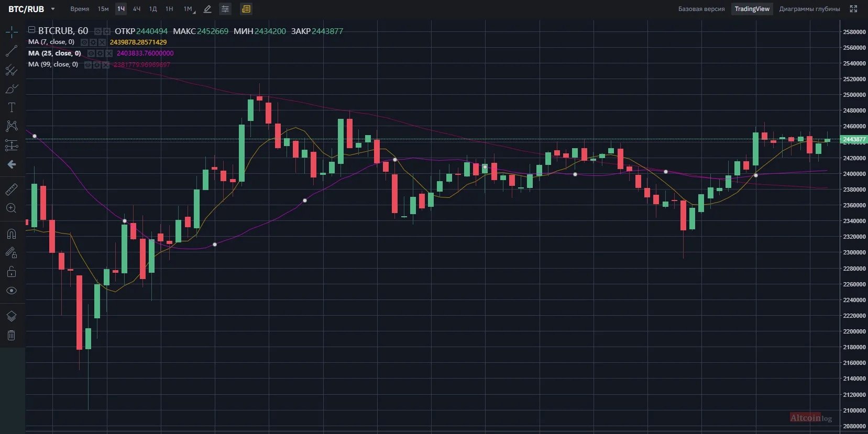The height and width of the screenshot is (434, 868).
Task: Pick the ruler measure tool
Action: [x=12, y=189]
